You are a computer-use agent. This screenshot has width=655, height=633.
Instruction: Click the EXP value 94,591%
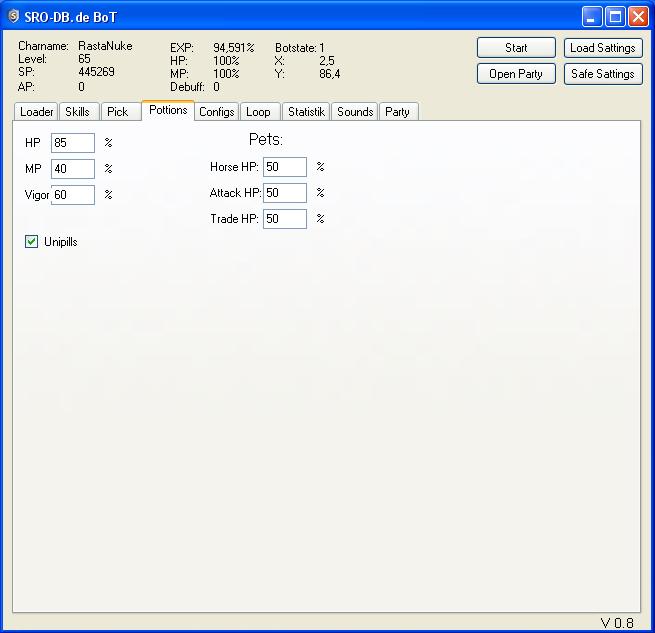coord(234,48)
